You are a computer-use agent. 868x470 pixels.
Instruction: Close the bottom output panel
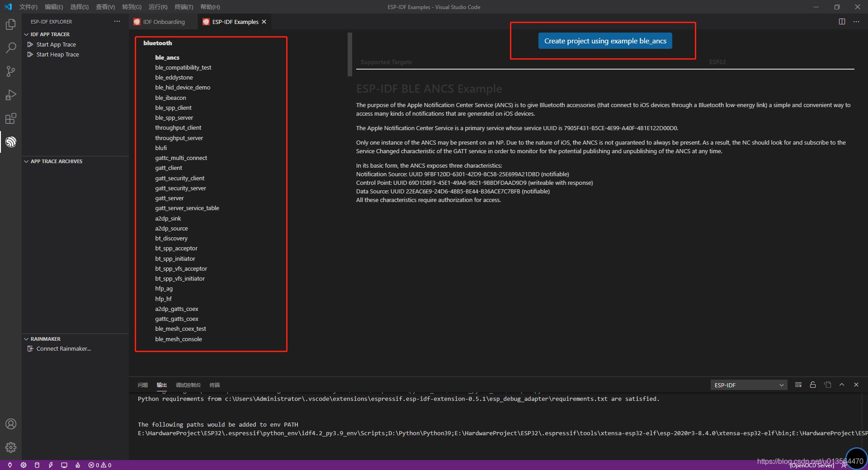coord(856,385)
